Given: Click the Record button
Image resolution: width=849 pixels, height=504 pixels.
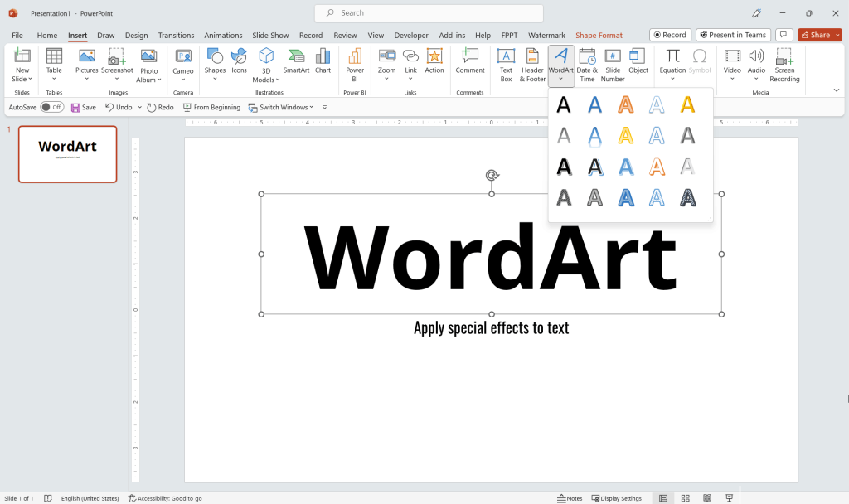Looking at the screenshot, I should pos(670,34).
